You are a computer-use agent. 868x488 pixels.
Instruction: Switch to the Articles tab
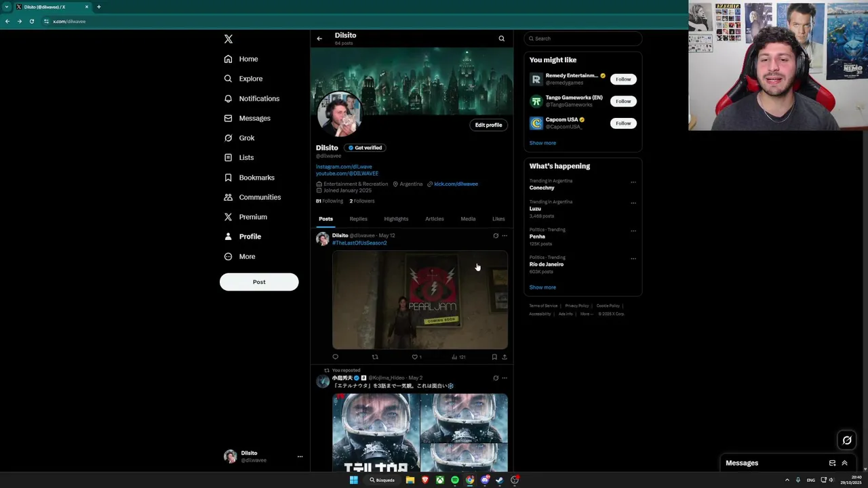click(x=435, y=219)
